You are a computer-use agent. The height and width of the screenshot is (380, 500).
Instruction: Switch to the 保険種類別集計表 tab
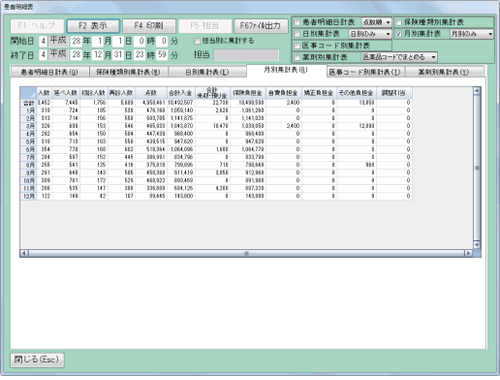(129, 72)
